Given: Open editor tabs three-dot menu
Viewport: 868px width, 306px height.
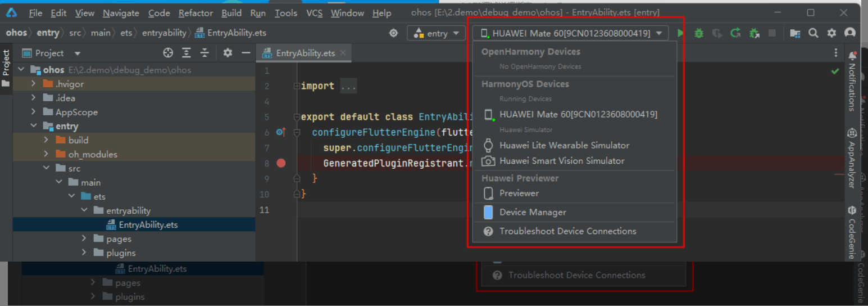Looking at the screenshot, I should coord(836,53).
